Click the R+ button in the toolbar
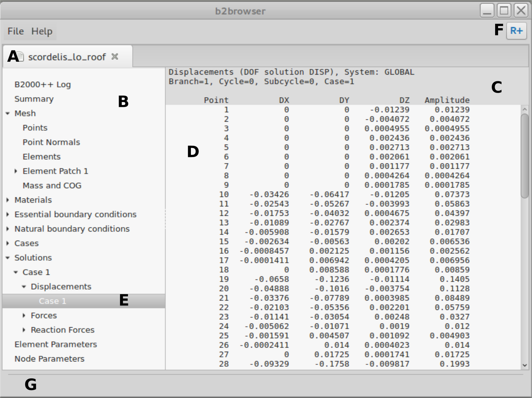This screenshot has height=398, width=532. point(516,31)
